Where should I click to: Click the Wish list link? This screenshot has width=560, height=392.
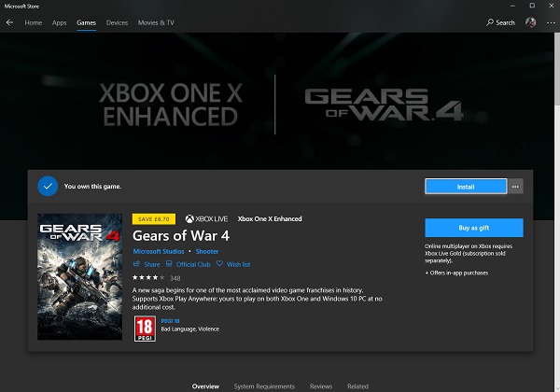pos(239,264)
